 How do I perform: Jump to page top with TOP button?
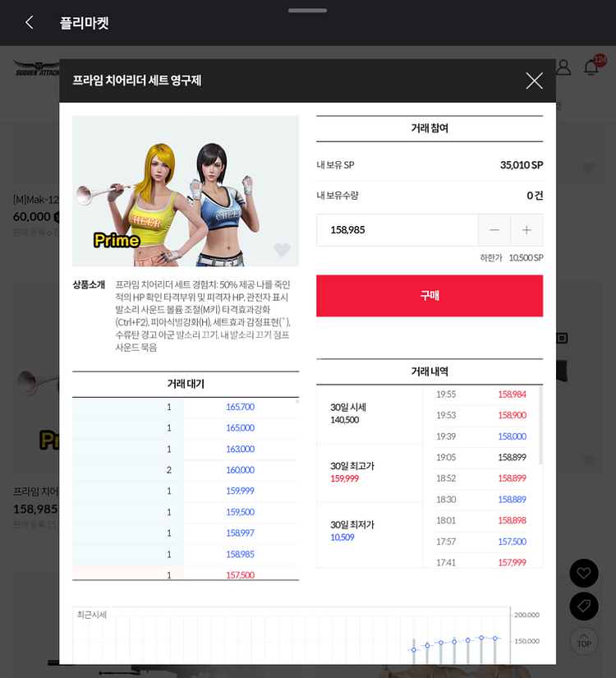(x=584, y=641)
